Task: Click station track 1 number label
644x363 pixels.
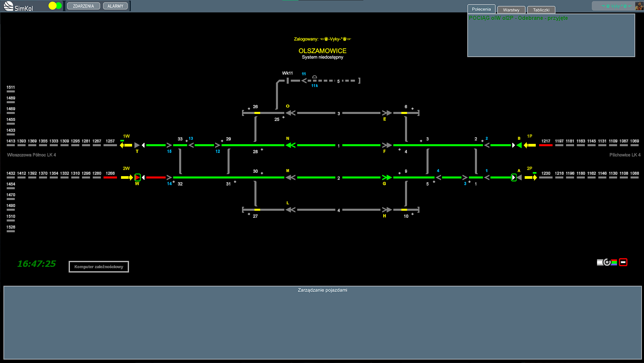Action: [338, 146]
